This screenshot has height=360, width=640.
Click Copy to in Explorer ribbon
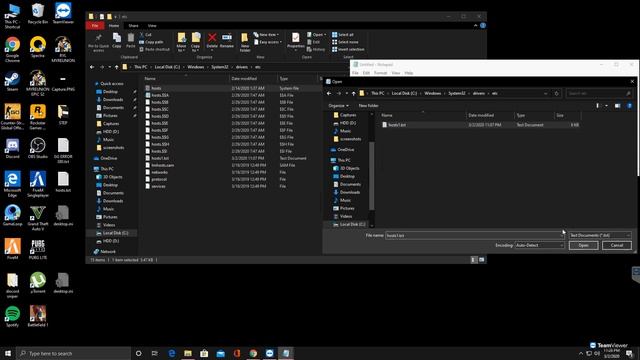[196, 42]
